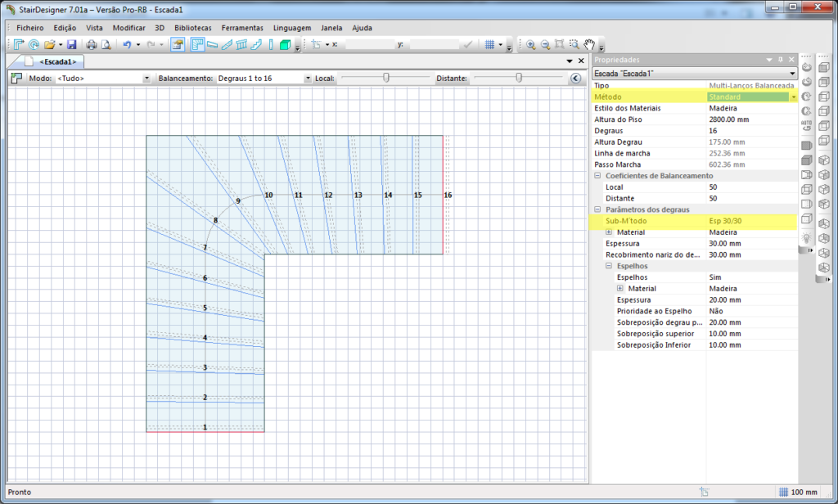Screen dimensions: 838x504
Task: Click the Save (floppy disk) icon
Action: [71, 44]
